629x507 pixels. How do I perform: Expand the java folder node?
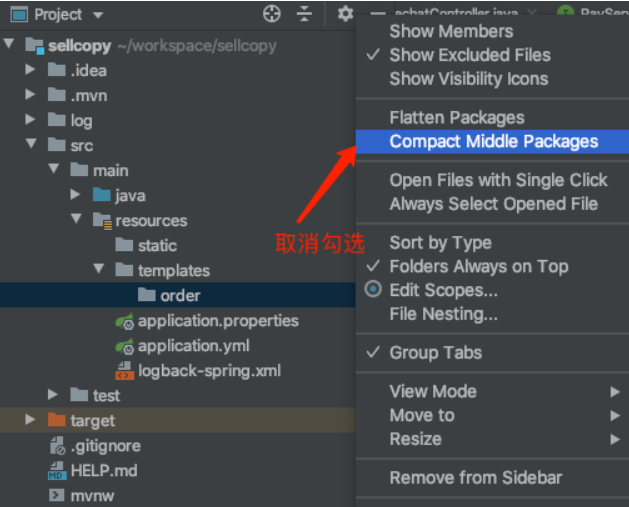click(x=76, y=196)
